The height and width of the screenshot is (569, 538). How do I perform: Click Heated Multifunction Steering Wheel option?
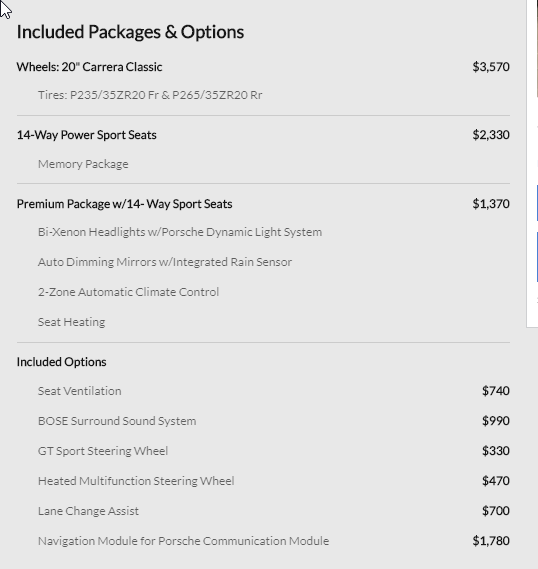click(x=136, y=481)
